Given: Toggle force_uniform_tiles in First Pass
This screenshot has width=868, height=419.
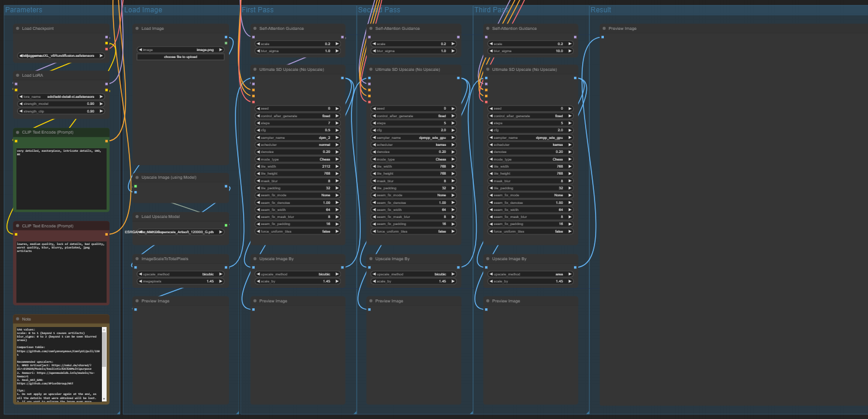Looking at the screenshot, I should click(x=296, y=231).
